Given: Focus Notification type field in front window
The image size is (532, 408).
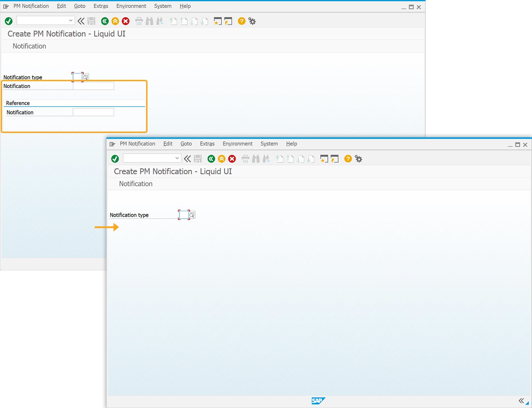Looking at the screenshot, I should (184, 215).
